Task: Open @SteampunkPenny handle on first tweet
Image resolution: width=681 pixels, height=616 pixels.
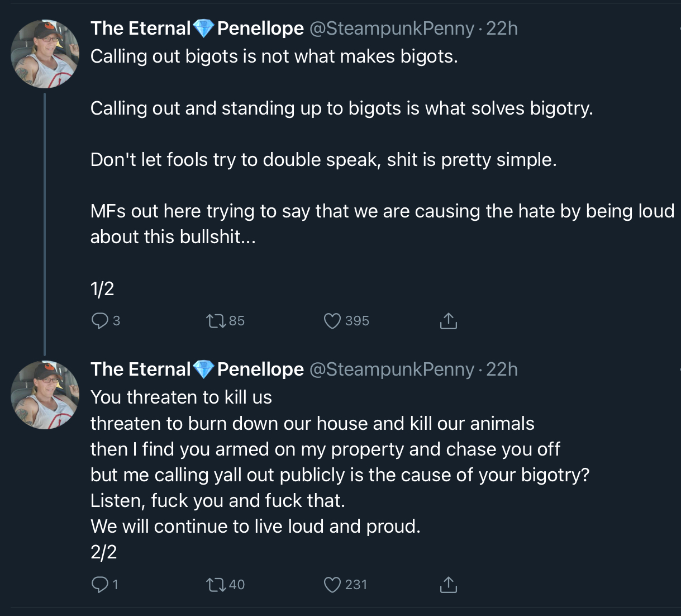Action: click(x=392, y=28)
